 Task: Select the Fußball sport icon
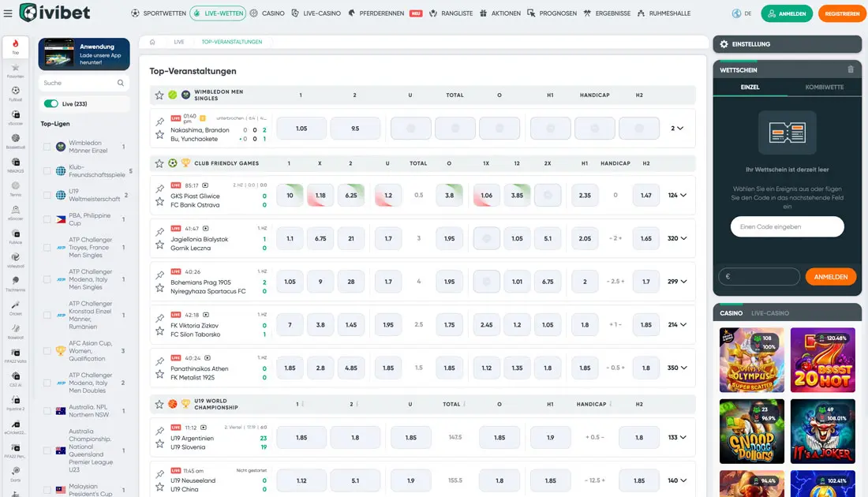point(16,94)
